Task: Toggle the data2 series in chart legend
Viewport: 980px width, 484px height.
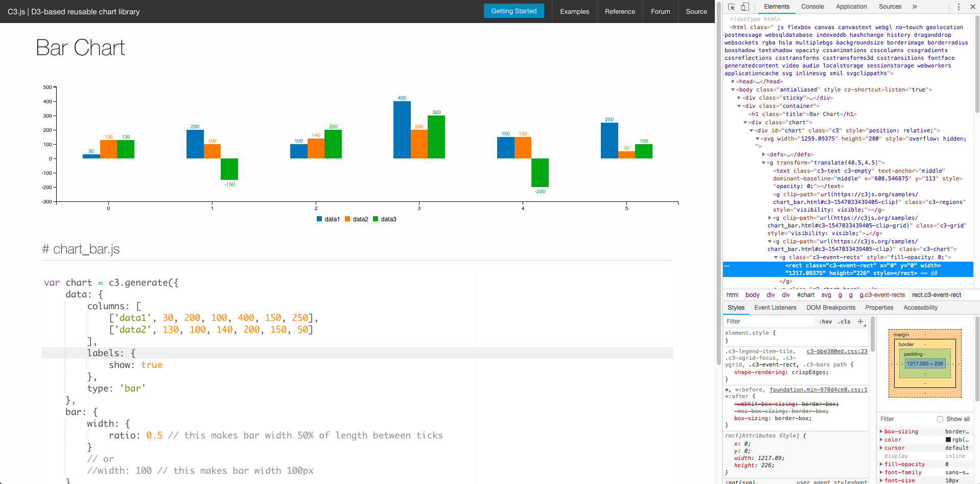Action: click(357, 219)
